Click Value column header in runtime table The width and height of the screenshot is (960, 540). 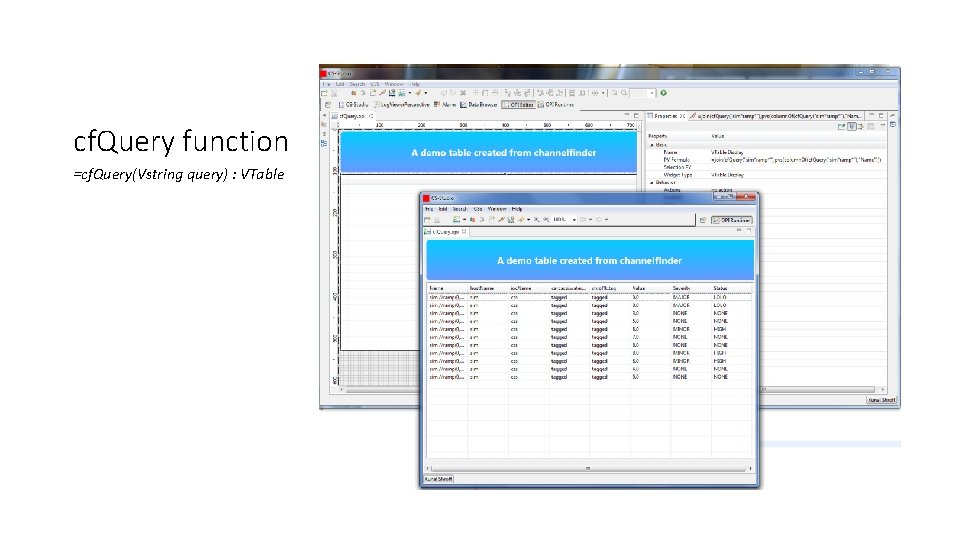pyautogui.click(x=650, y=288)
